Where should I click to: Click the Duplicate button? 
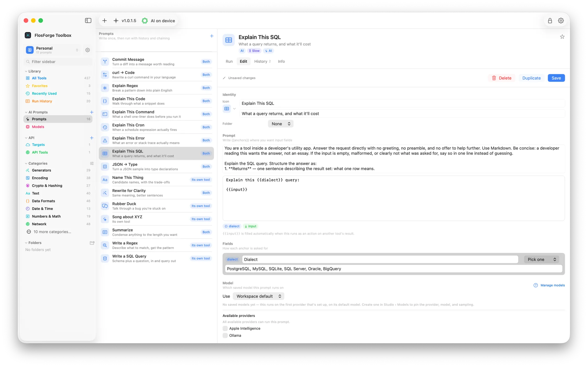(531, 78)
